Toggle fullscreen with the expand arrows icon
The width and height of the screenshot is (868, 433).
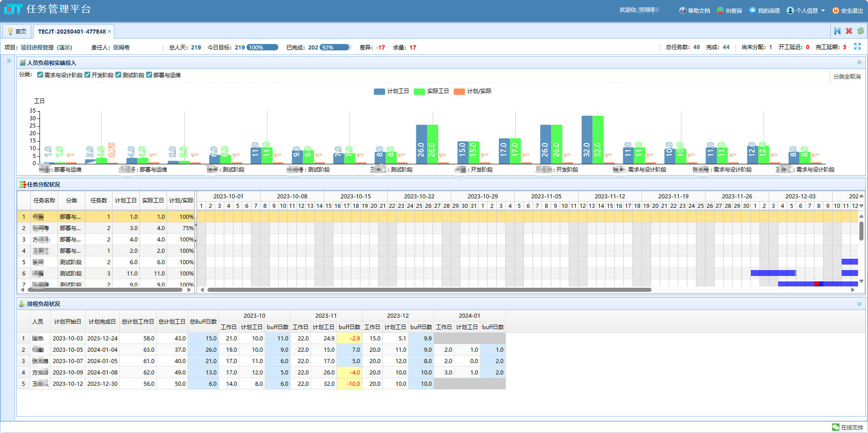[x=857, y=47]
